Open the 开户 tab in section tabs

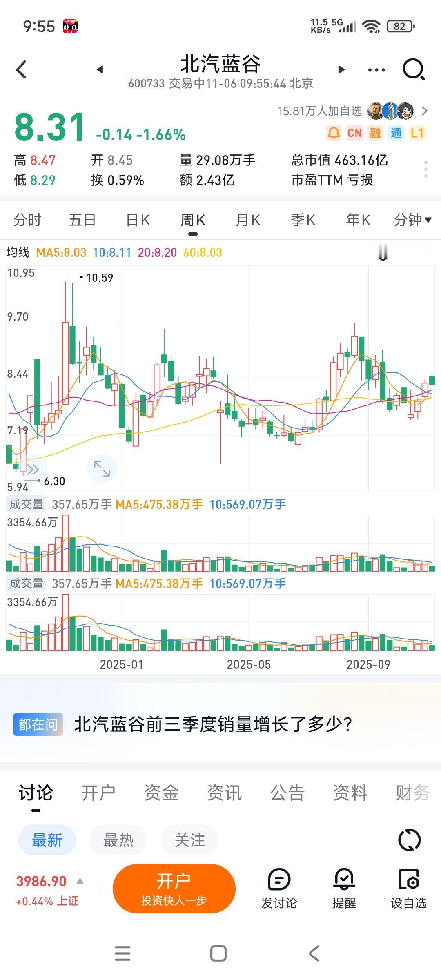click(98, 793)
